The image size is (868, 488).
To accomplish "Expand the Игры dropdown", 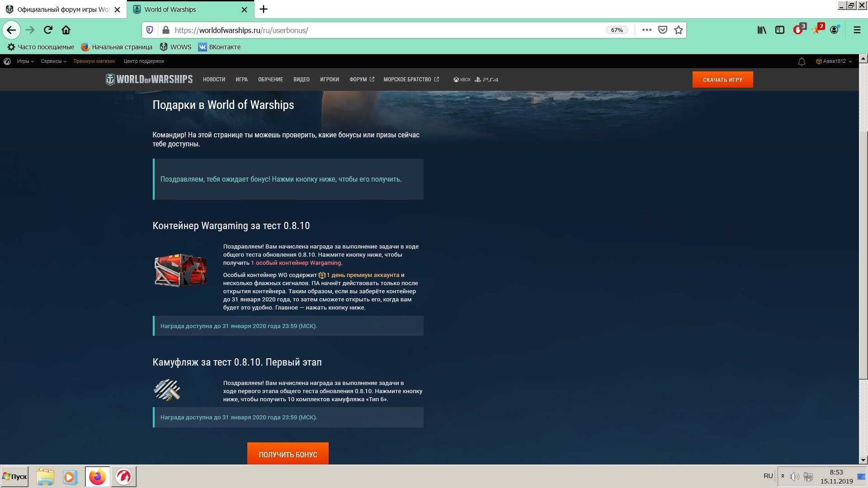I will (25, 61).
